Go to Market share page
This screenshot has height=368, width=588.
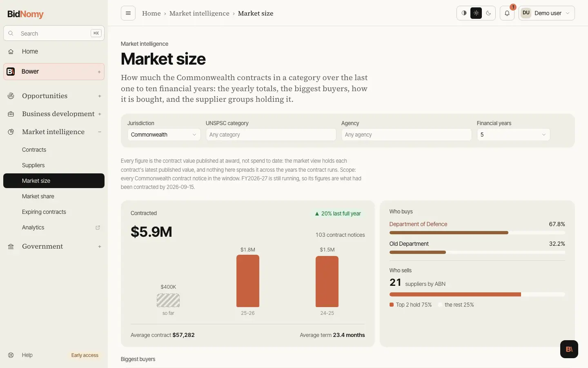(x=54, y=196)
